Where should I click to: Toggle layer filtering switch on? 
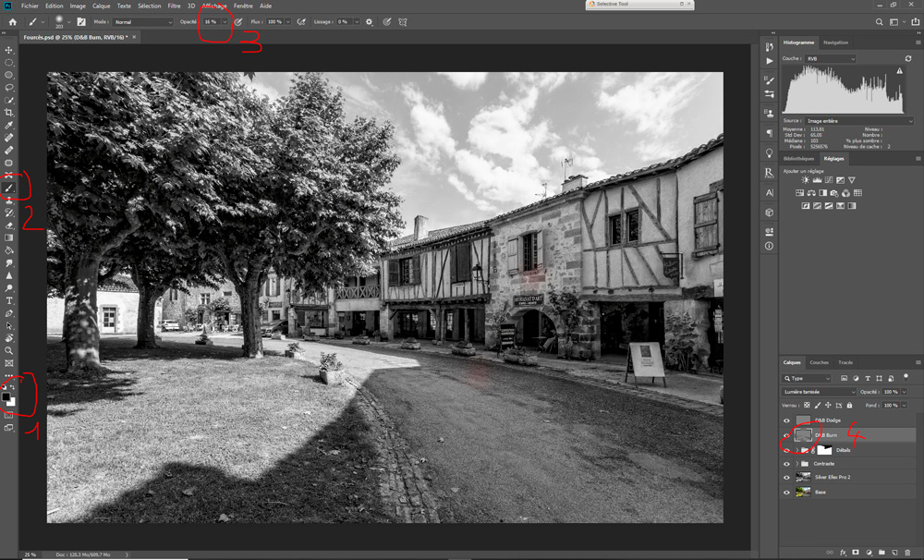point(906,377)
